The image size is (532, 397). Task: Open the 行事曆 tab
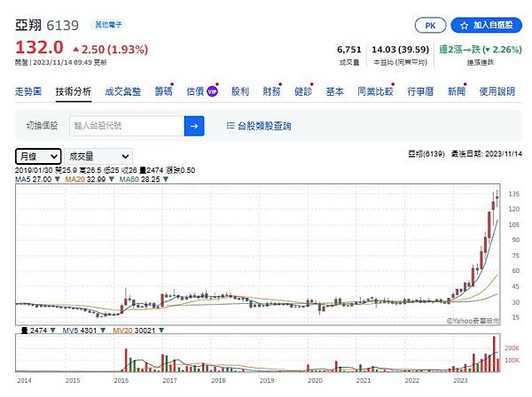(x=420, y=91)
